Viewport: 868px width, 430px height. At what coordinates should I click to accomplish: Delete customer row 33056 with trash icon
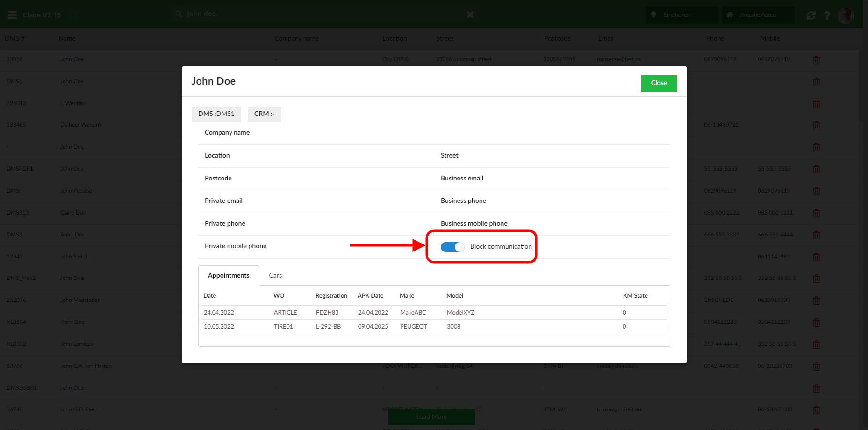817,60
